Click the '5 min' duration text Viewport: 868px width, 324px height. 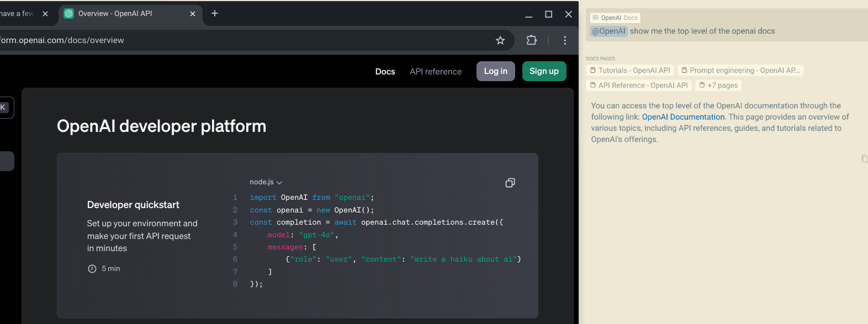111,269
